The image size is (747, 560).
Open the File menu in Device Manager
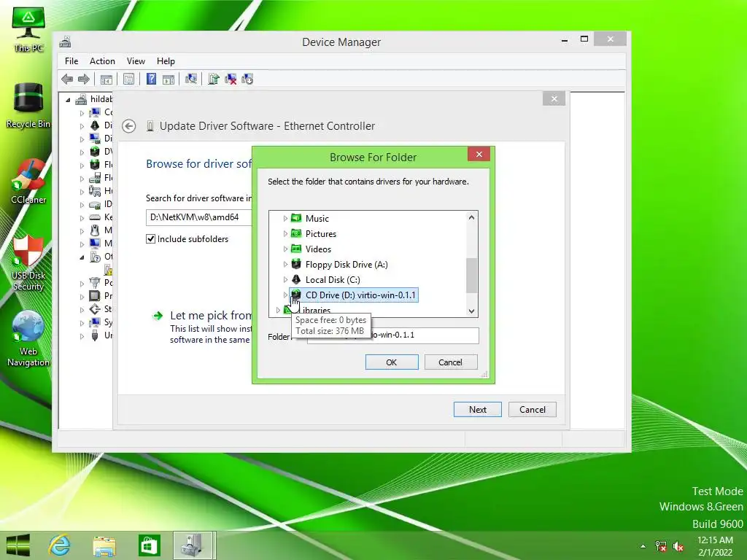(x=71, y=61)
